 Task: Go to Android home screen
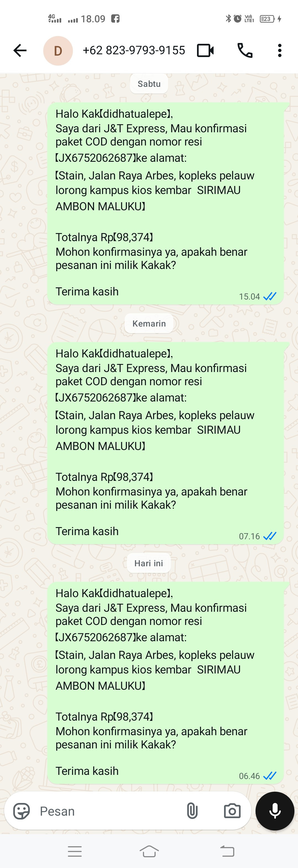[149, 851]
